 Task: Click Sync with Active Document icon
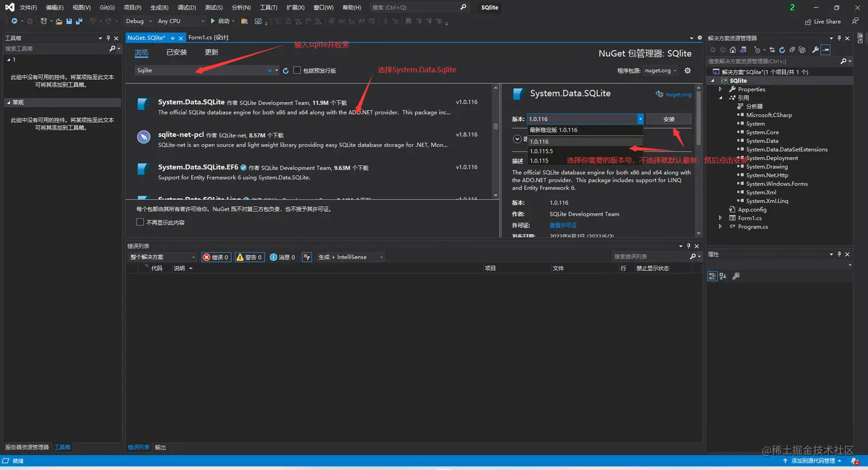772,50
